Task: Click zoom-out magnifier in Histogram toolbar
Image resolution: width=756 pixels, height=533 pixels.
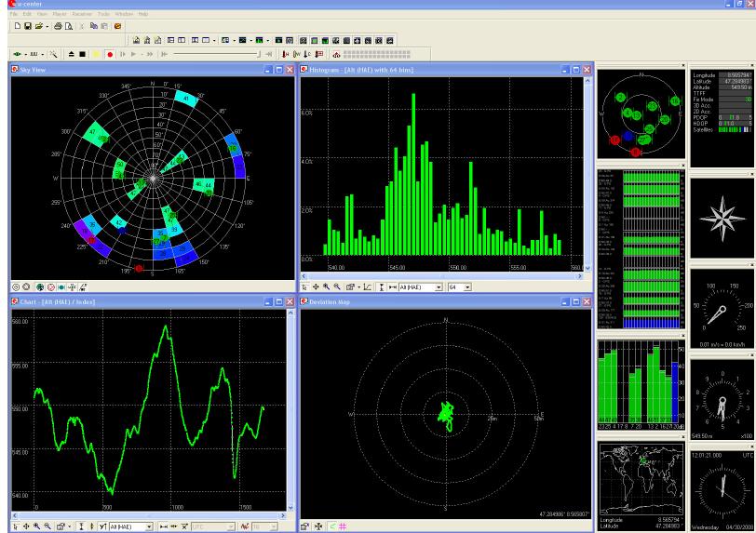Action: tap(337, 286)
